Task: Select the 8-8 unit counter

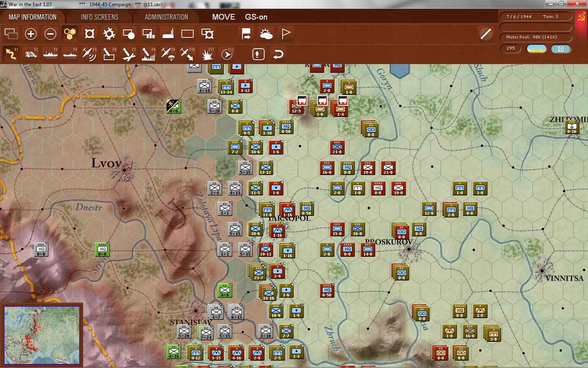Action: point(235,106)
